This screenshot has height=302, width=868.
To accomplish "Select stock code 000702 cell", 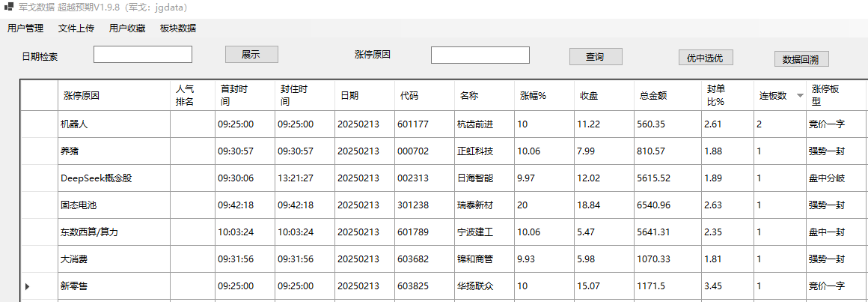I will [x=424, y=151].
